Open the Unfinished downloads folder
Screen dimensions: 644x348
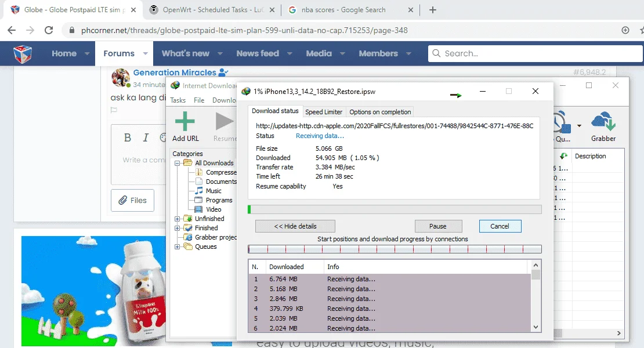204,219
